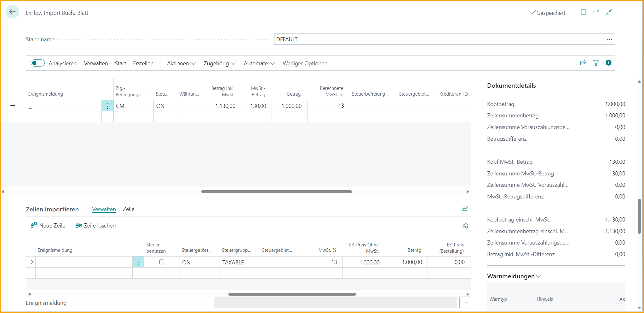The height and width of the screenshot is (313, 644).
Task: Click Neue Zeile to add a line
Action: coord(48,225)
